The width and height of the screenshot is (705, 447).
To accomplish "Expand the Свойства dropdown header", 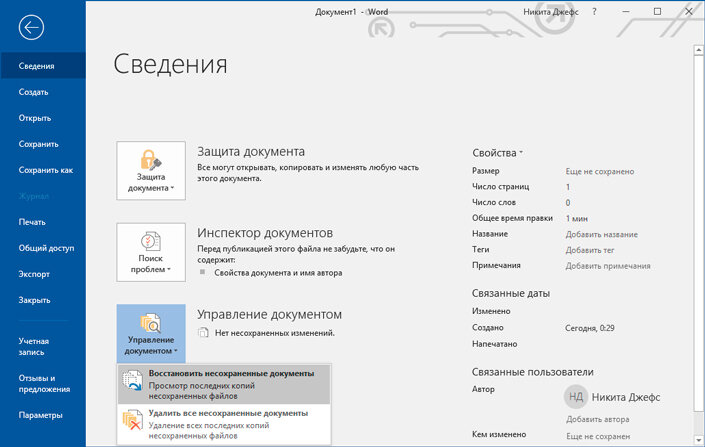I will tap(497, 153).
